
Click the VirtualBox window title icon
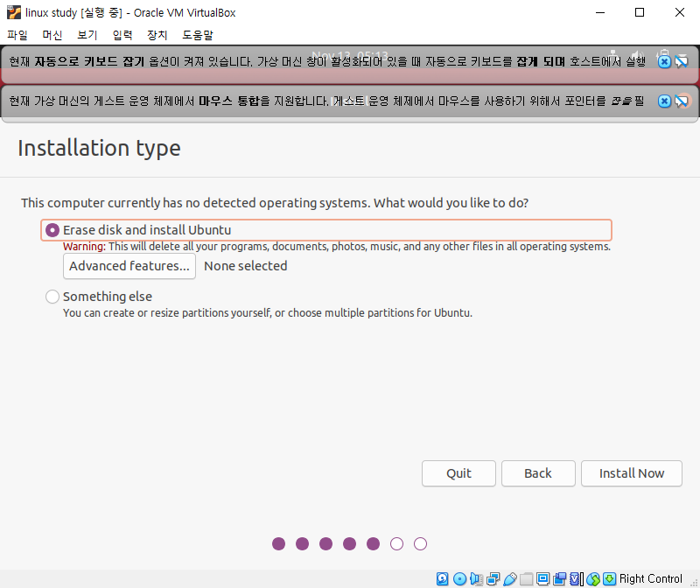point(14,12)
